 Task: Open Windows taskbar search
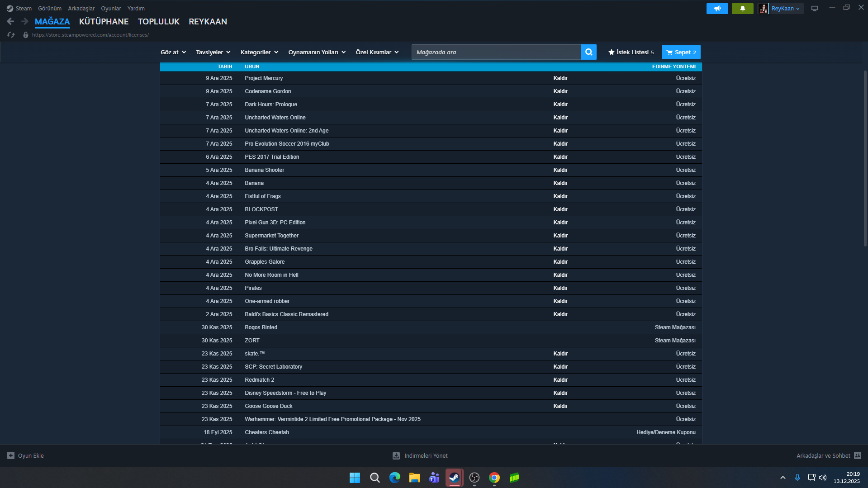(x=375, y=478)
